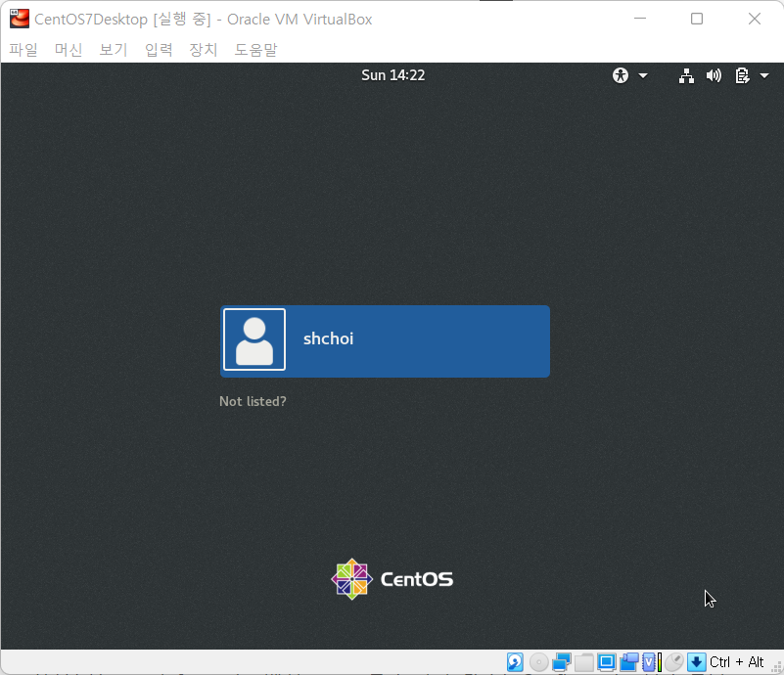Viewport: 784px width, 675px height.
Task: Expand the system menu dropdown arrow
Action: point(764,76)
